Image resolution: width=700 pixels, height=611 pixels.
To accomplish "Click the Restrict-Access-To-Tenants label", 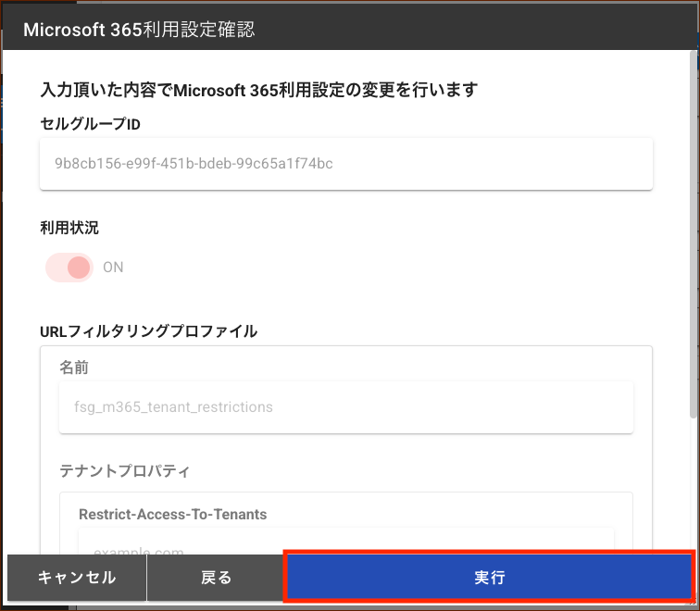I will pos(173,514).
